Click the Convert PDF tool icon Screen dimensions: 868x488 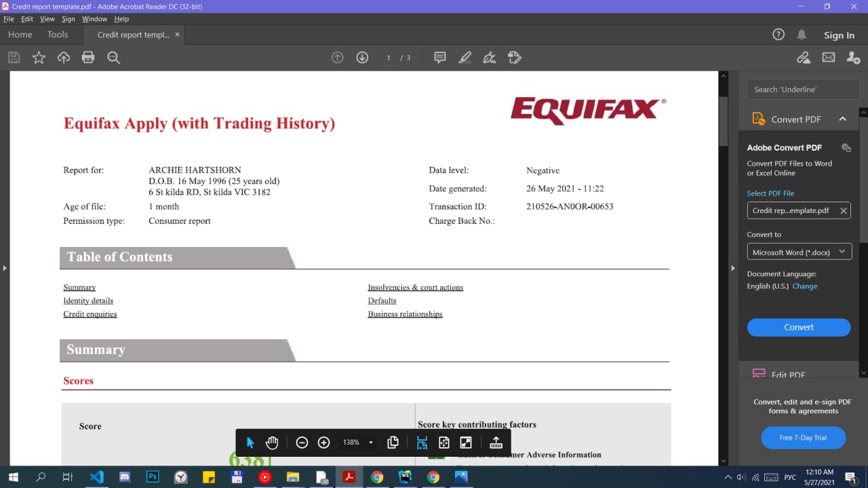759,119
